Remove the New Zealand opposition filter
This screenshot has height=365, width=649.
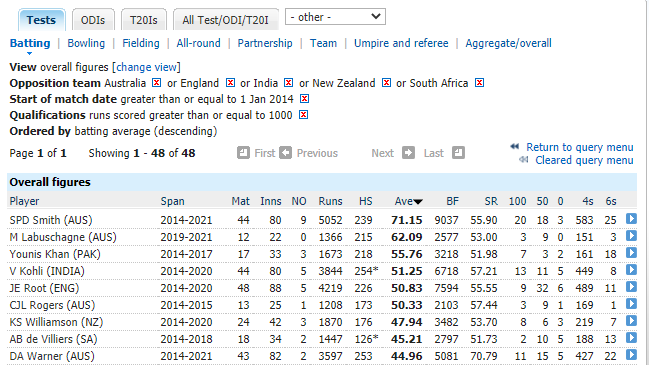[x=386, y=83]
